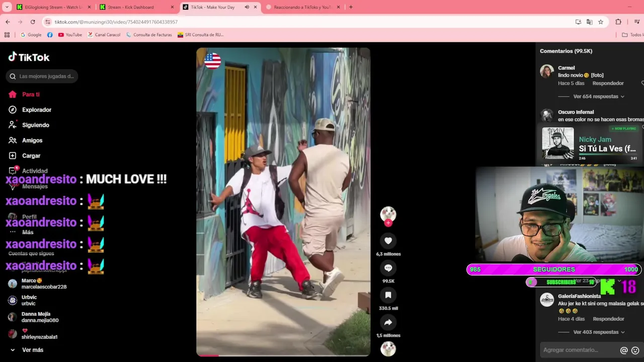This screenshot has height=362, width=644.
Task: Open sound disc avatar below share
Action: click(388, 348)
